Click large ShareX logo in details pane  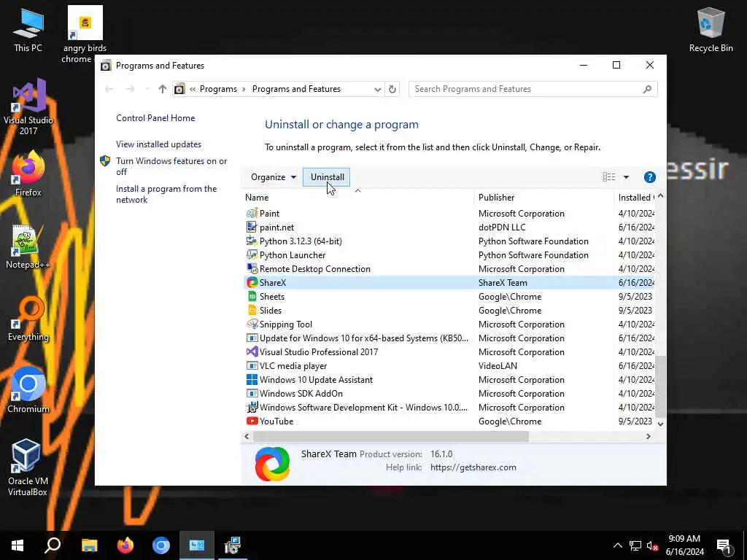pyautogui.click(x=272, y=464)
